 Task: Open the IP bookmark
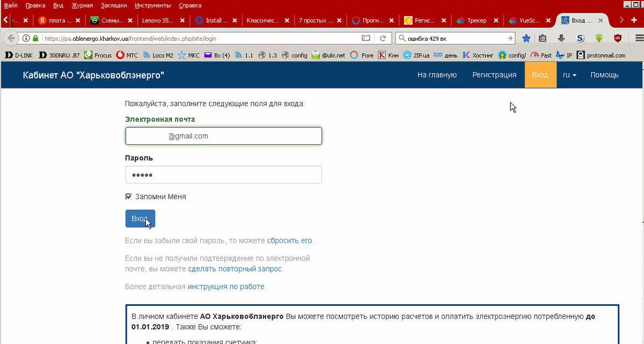[x=564, y=55]
